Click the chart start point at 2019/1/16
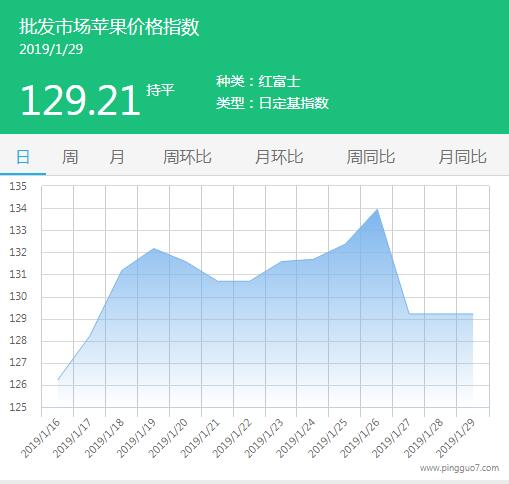This screenshot has width=509, height=484. point(58,379)
